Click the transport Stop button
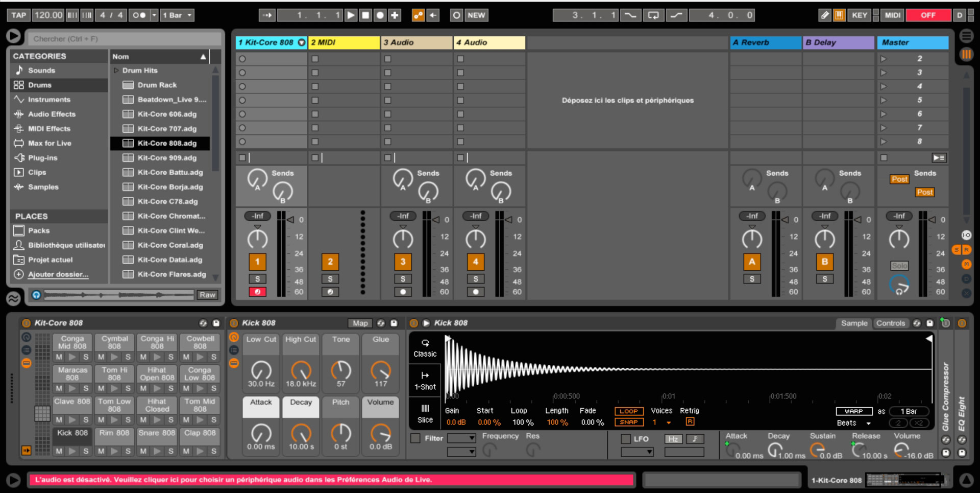 pos(365,15)
